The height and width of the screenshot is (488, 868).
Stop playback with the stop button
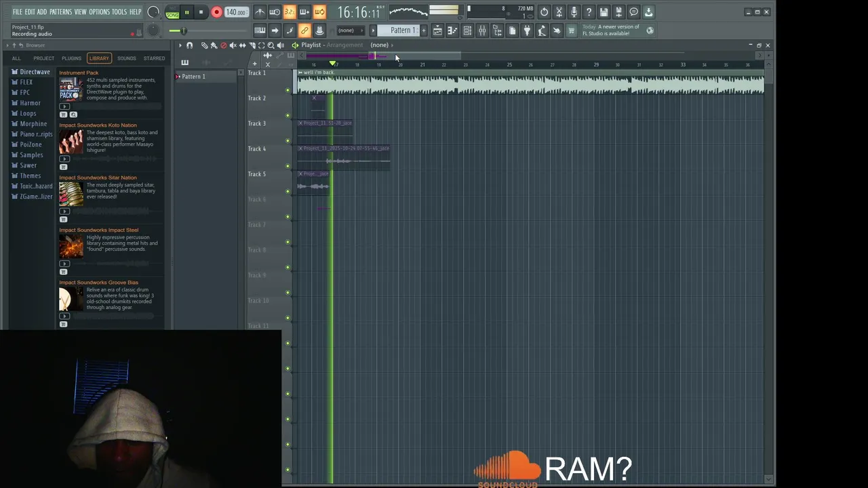(x=201, y=12)
